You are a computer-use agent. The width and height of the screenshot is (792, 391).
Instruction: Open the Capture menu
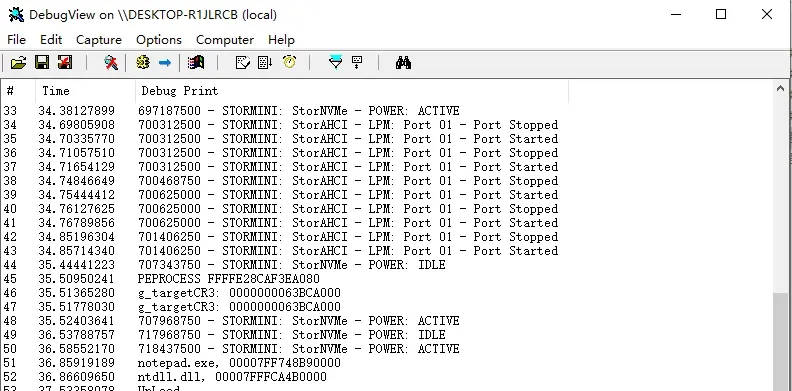tap(99, 40)
